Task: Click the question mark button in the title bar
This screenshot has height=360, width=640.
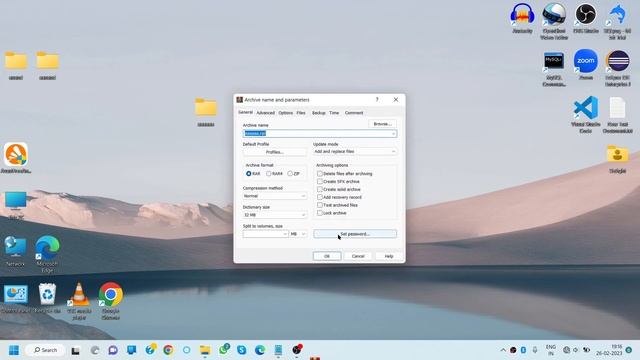Action: [377, 100]
